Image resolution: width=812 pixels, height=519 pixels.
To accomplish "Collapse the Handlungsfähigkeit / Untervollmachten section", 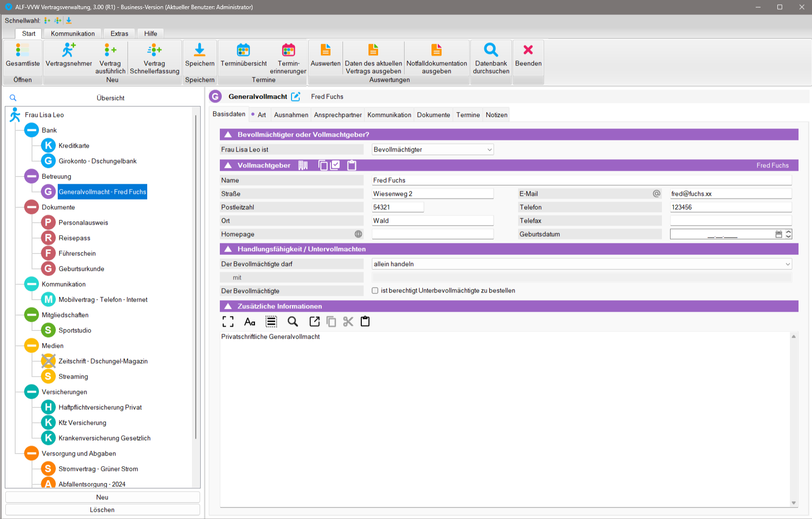I will point(228,249).
